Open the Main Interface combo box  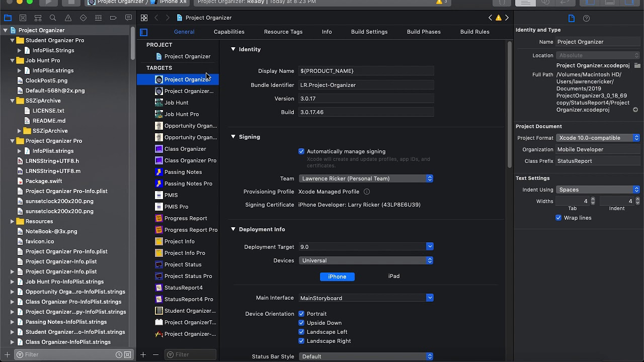coord(366,298)
